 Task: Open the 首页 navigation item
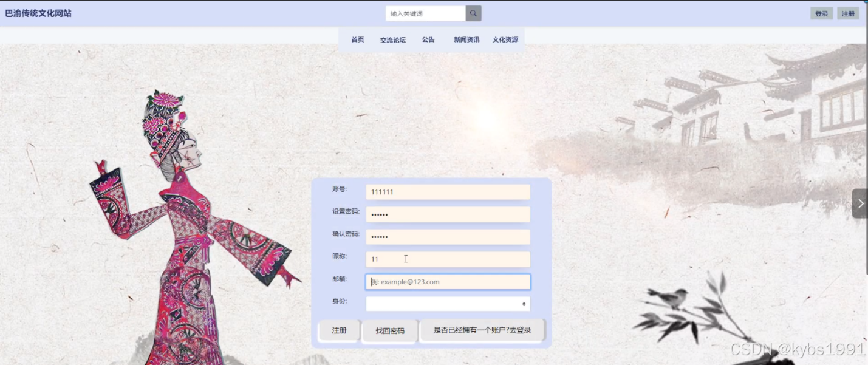[x=358, y=39]
